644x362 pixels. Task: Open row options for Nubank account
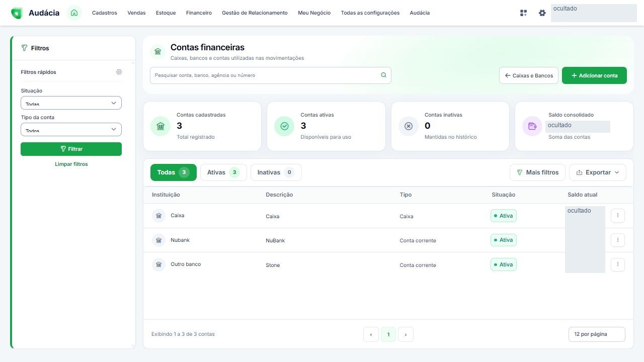coord(618,240)
